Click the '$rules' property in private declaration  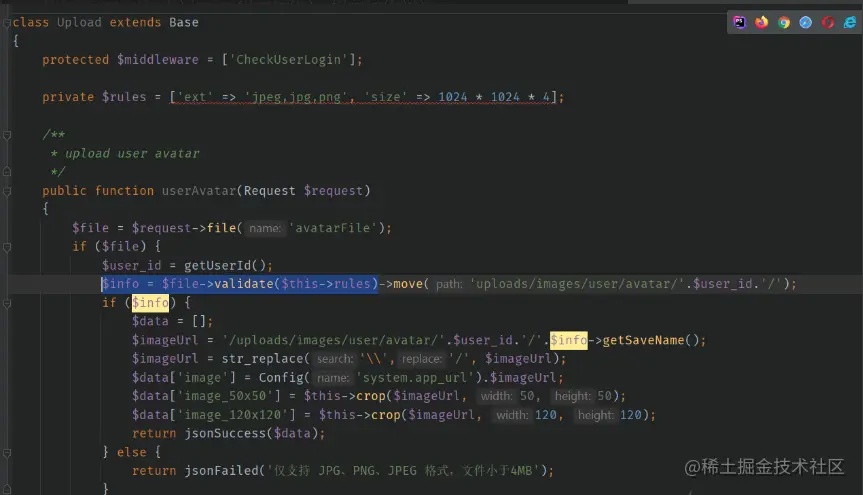(124, 97)
